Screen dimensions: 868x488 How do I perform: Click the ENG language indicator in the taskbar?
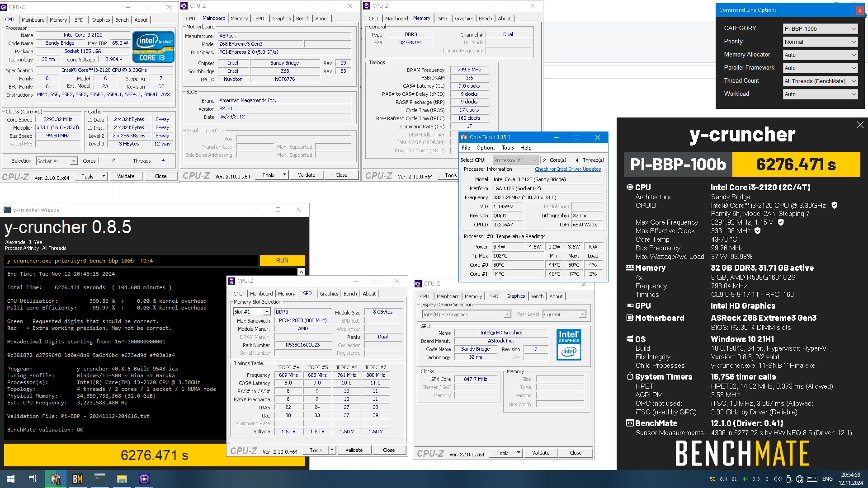[827, 479]
